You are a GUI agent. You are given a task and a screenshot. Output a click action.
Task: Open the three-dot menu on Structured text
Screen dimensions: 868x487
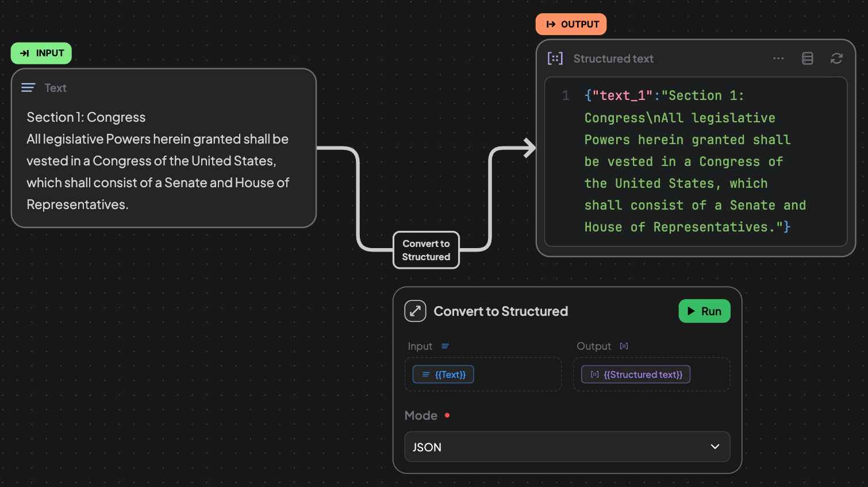[778, 59]
